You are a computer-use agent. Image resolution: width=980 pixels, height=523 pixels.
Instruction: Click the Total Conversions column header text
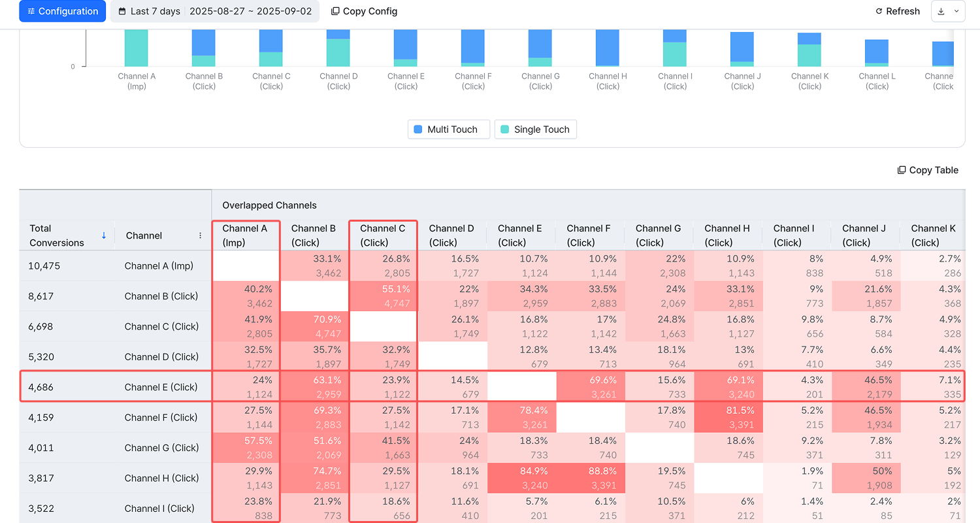[x=57, y=235]
